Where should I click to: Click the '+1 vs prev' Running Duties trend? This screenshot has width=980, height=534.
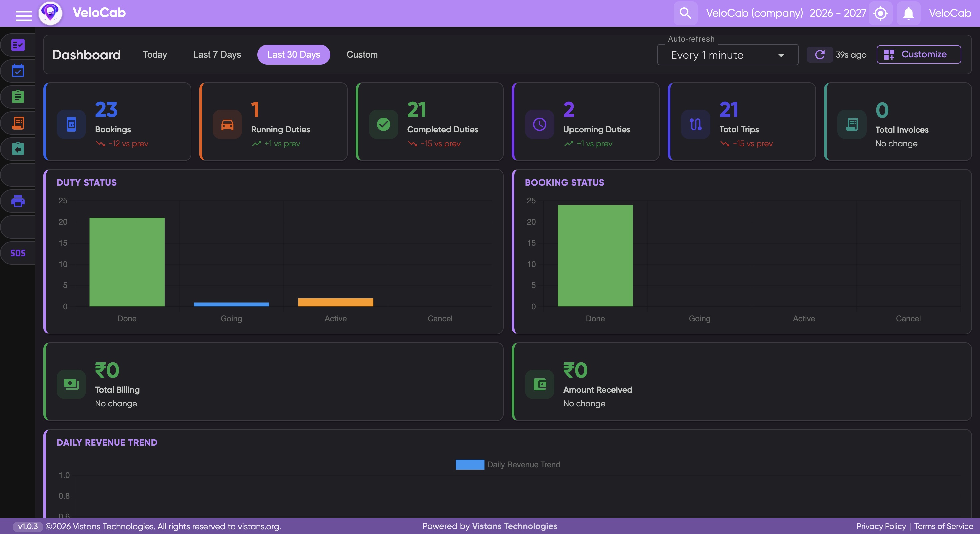tap(276, 143)
